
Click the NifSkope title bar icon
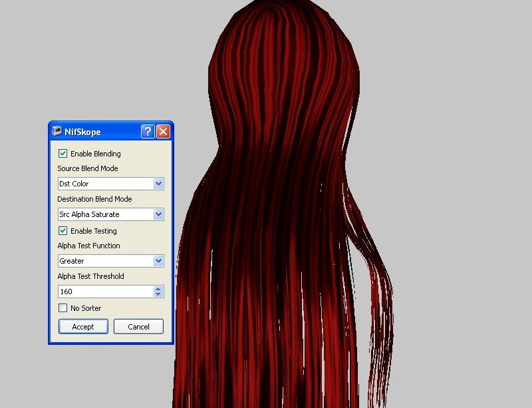coord(57,131)
